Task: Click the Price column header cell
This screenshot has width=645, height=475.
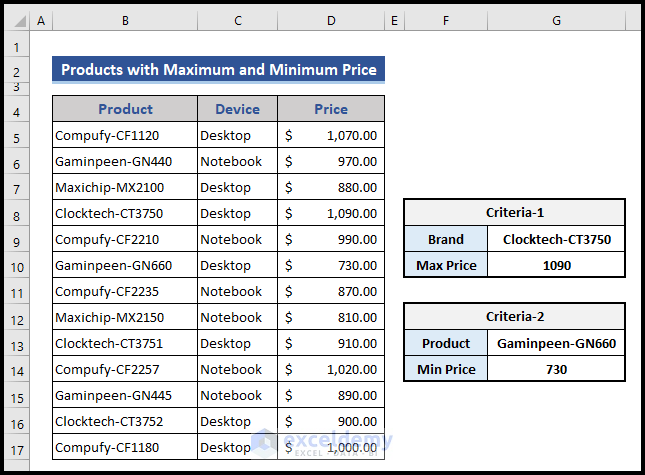Action: (x=331, y=109)
